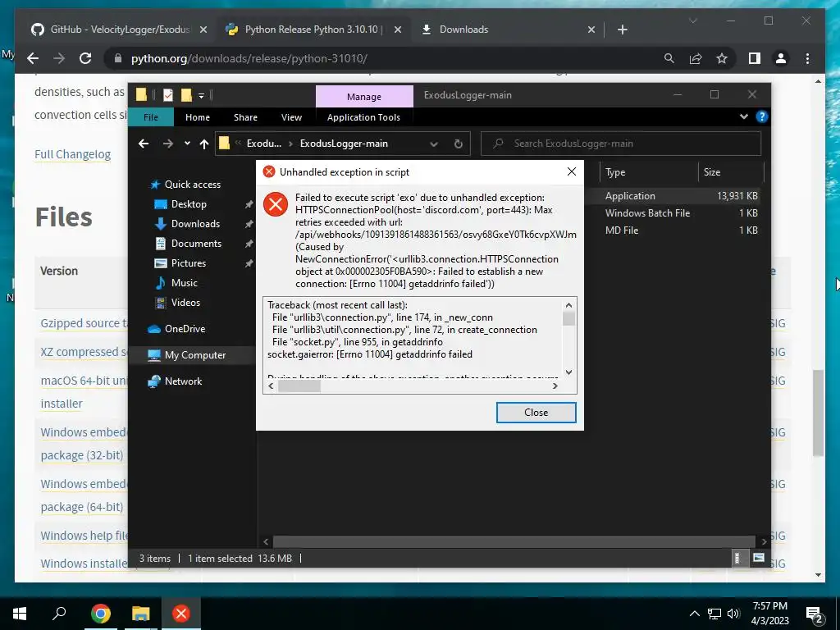The width and height of the screenshot is (840, 630).
Task: Sort files by the Size column header
Action: (x=731, y=172)
